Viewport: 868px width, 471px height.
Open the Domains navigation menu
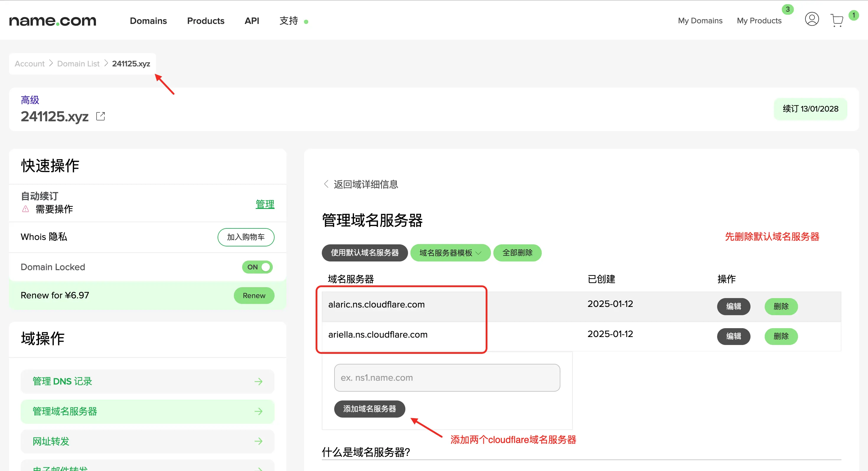148,21
